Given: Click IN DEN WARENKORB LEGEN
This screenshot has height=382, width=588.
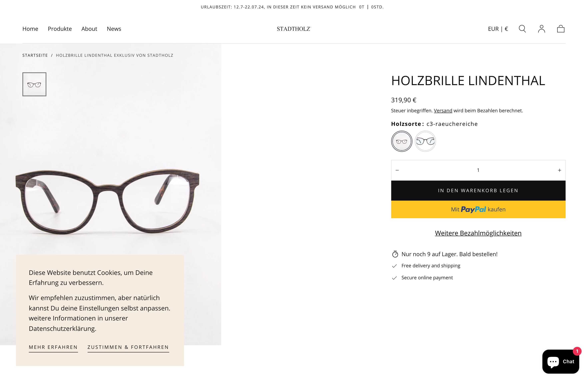Looking at the screenshot, I should pos(478,190).
